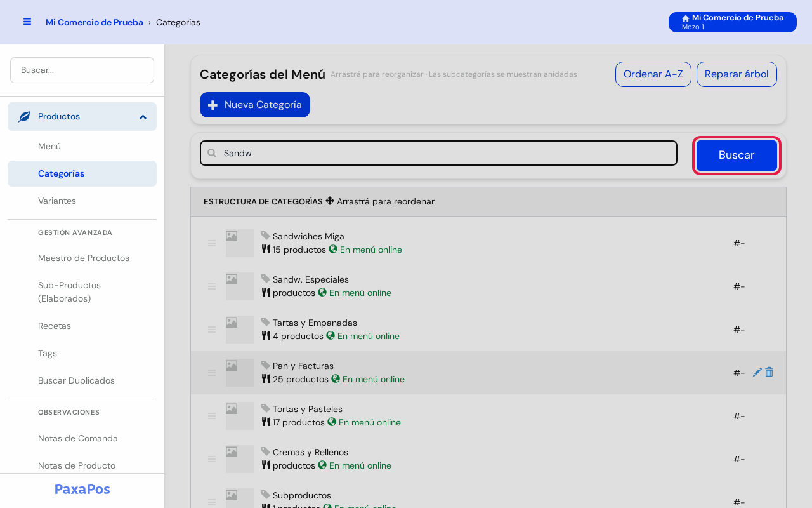
Task: Click the image placeholder for Tortas y Pasteles
Action: 240,416
